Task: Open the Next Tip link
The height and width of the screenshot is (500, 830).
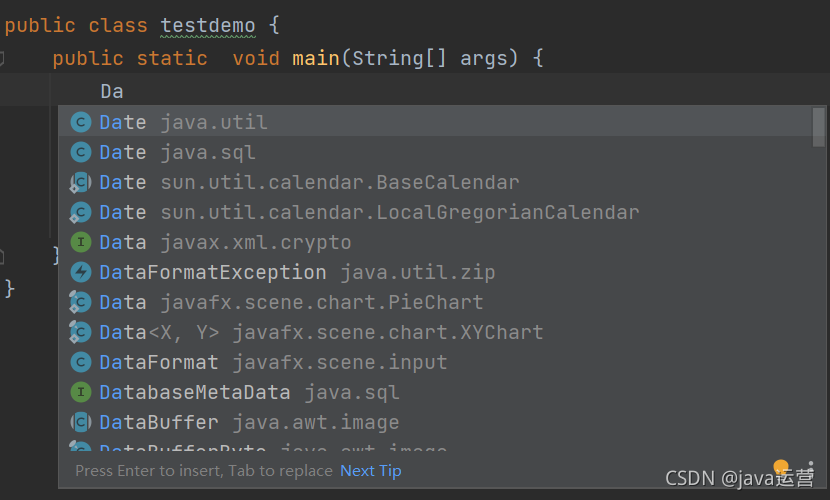Action: [371, 470]
